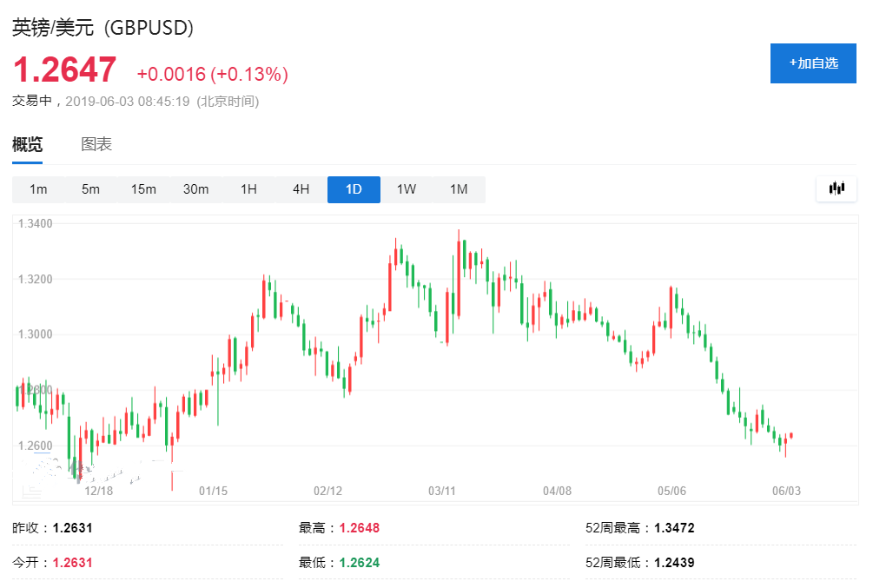Switch to the 1M monthly timeframe

click(459, 189)
